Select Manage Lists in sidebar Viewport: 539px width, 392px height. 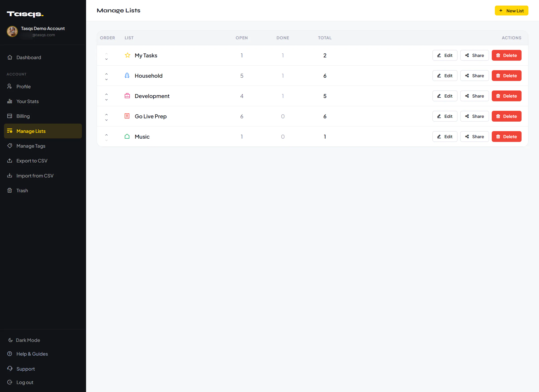(x=43, y=131)
